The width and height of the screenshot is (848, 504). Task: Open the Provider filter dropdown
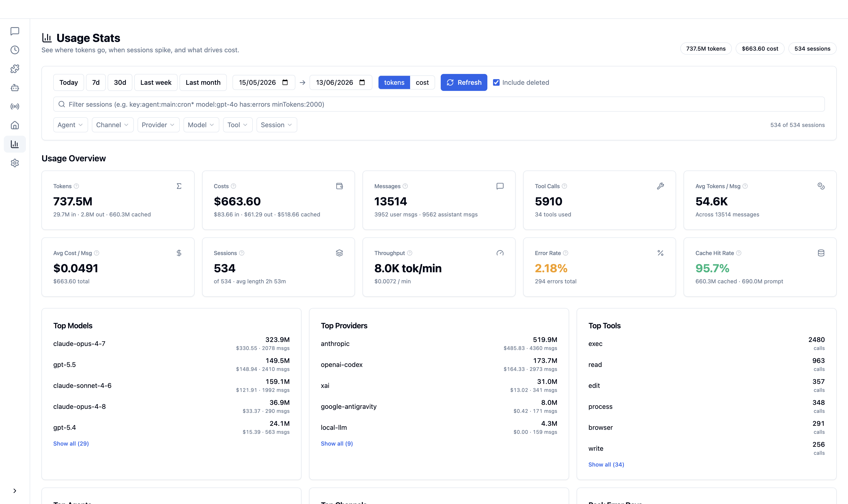tap(158, 125)
